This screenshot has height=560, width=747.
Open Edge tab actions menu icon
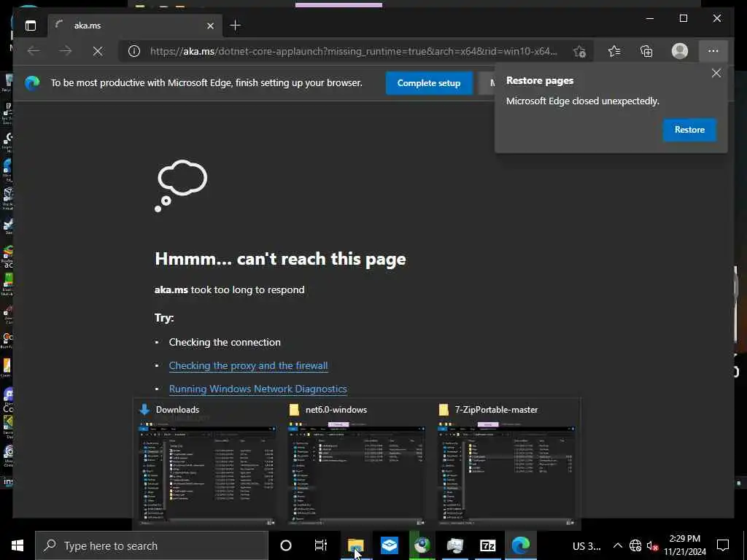click(x=31, y=26)
